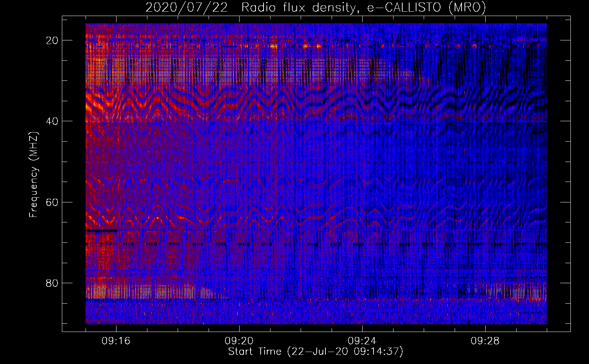Click the 60 MHz frequency tick label

point(52,202)
